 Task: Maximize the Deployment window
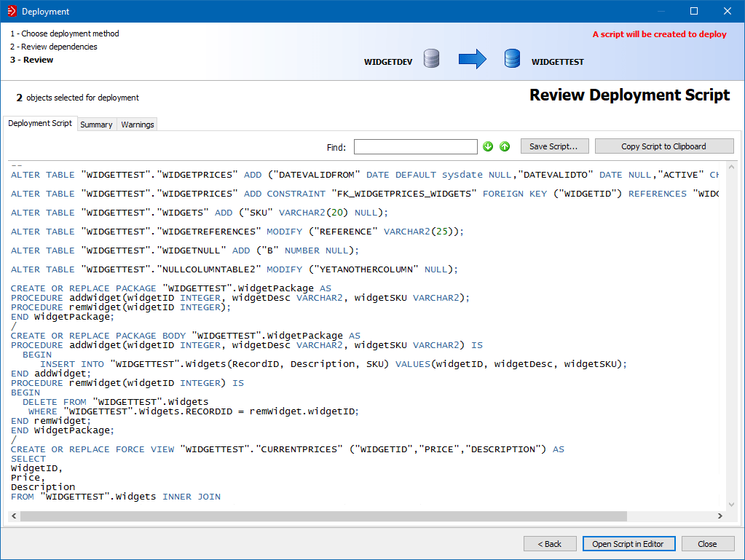tap(694, 11)
